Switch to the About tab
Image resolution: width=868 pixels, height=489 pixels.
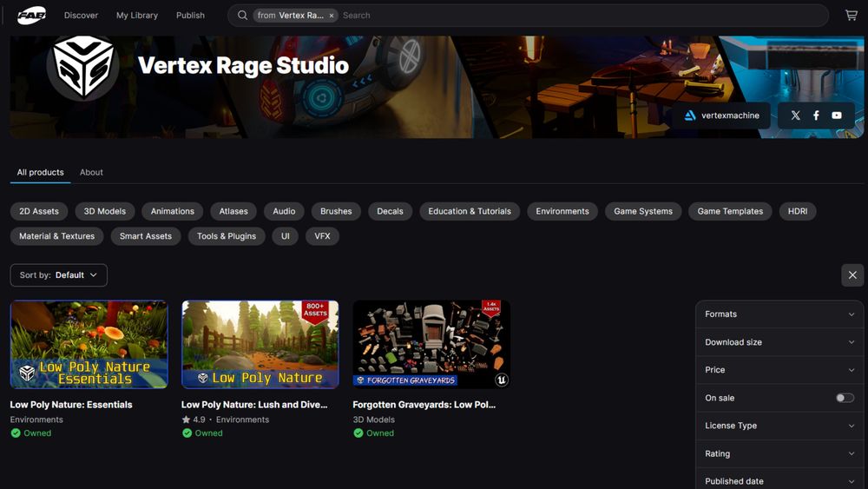tap(91, 172)
